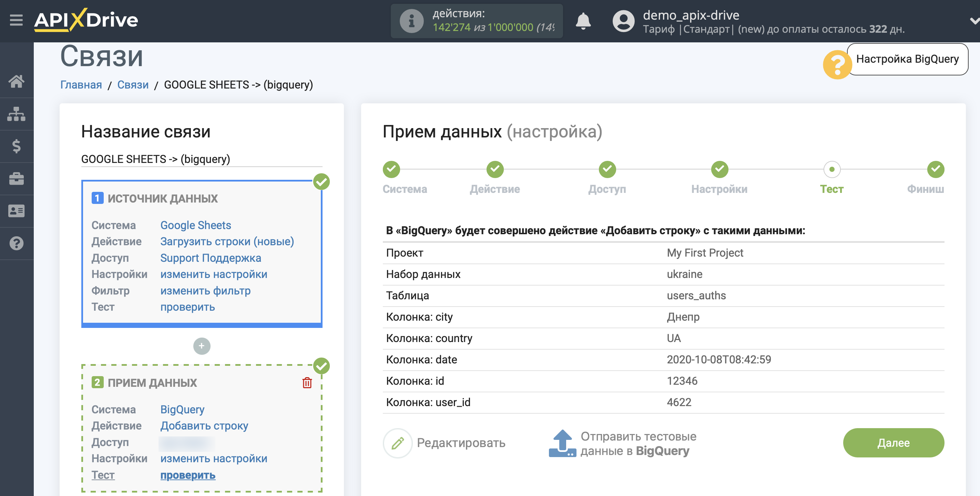Click the Далее button
Image resolution: width=980 pixels, height=496 pixels.
tap(893, 443)
